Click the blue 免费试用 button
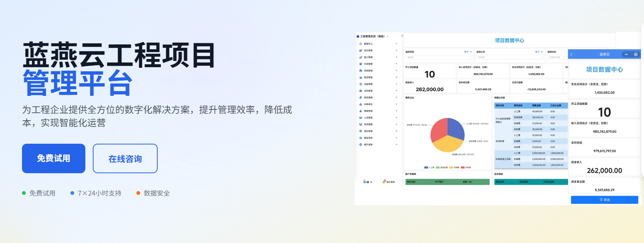Viewport: 644px width, 243px height. coord(54,158)
